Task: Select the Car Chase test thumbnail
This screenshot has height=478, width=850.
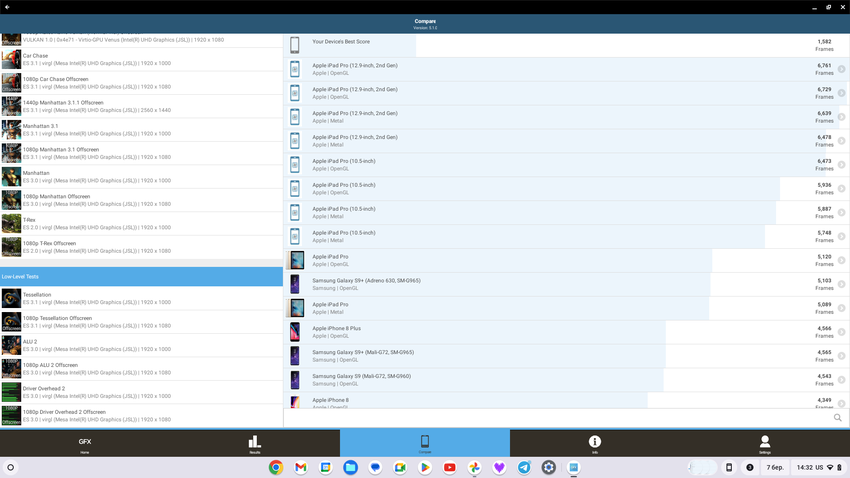Action: [11, 60]
